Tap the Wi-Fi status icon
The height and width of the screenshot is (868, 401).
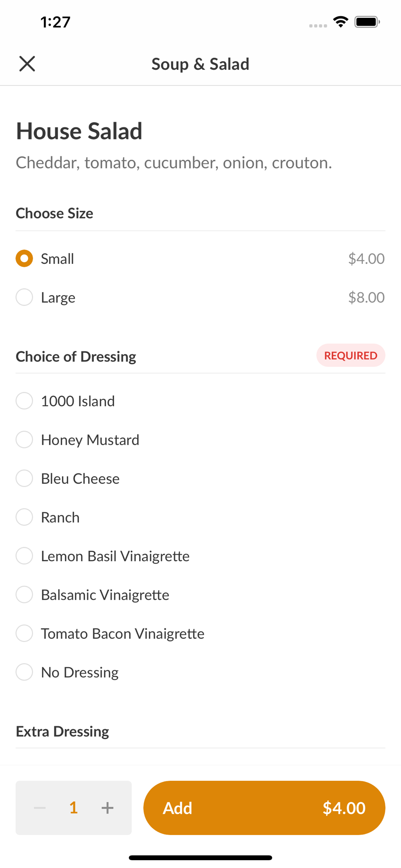341,22
